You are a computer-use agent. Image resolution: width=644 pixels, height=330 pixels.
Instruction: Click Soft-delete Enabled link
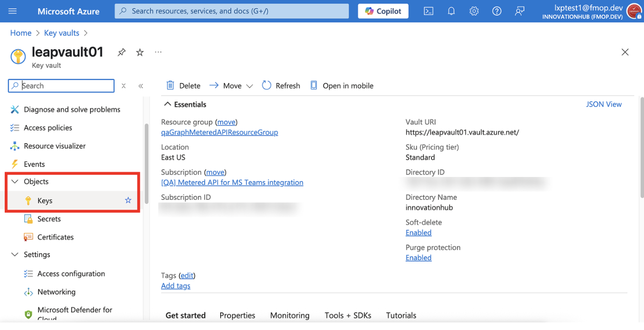(419, 232)
